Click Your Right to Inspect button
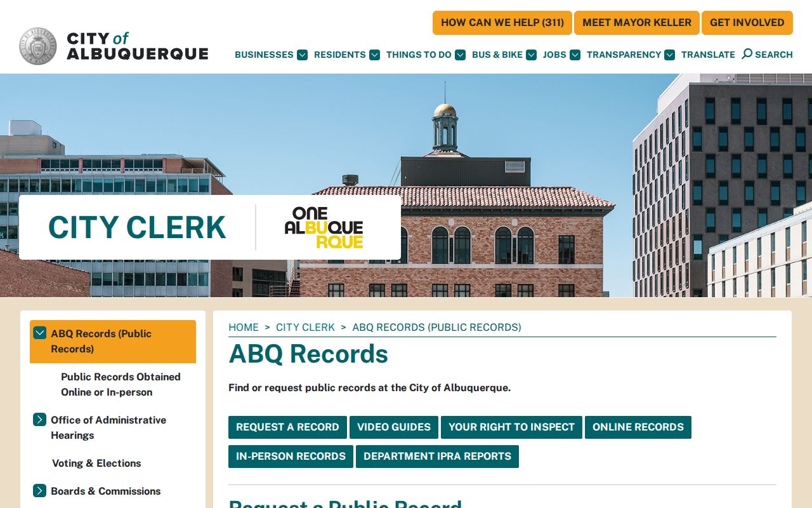Image resolution: width=812 pixels, height=508 pixels. point(511,427)
